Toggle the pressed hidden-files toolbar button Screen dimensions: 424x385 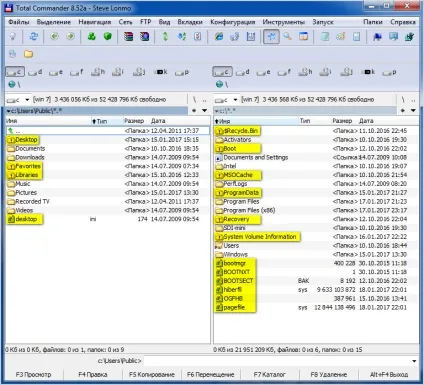click(x=271, y=36)
